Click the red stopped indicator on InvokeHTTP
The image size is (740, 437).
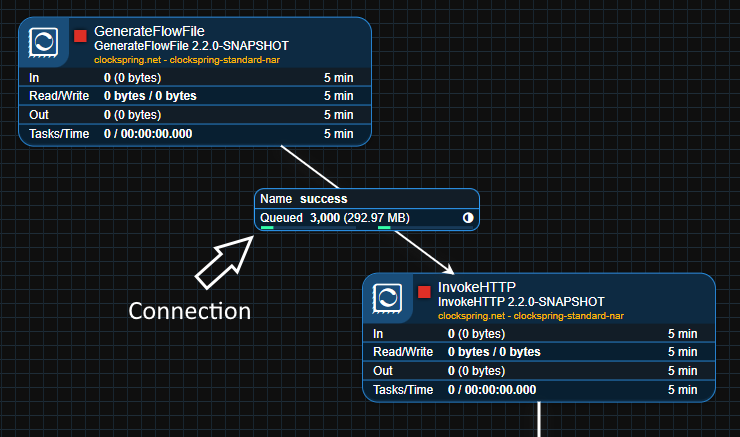click(x=424, y=292)
